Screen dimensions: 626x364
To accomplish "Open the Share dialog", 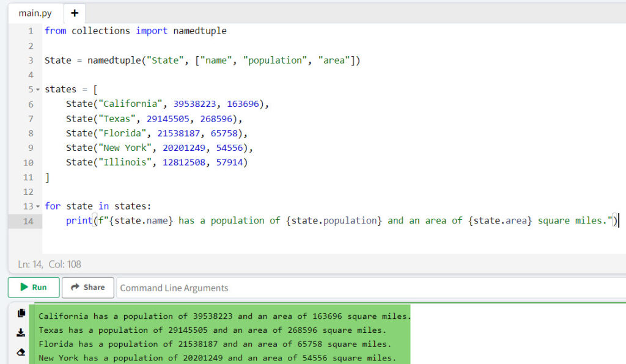I will tap(87, 287).
